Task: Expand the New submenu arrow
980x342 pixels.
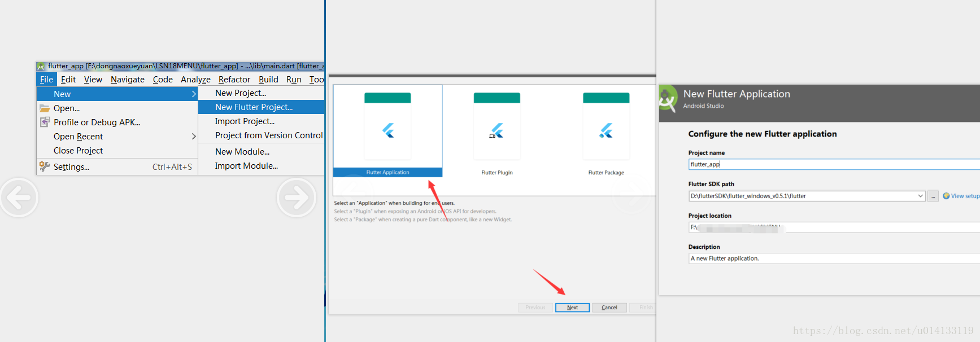Action: coord(194,94)
